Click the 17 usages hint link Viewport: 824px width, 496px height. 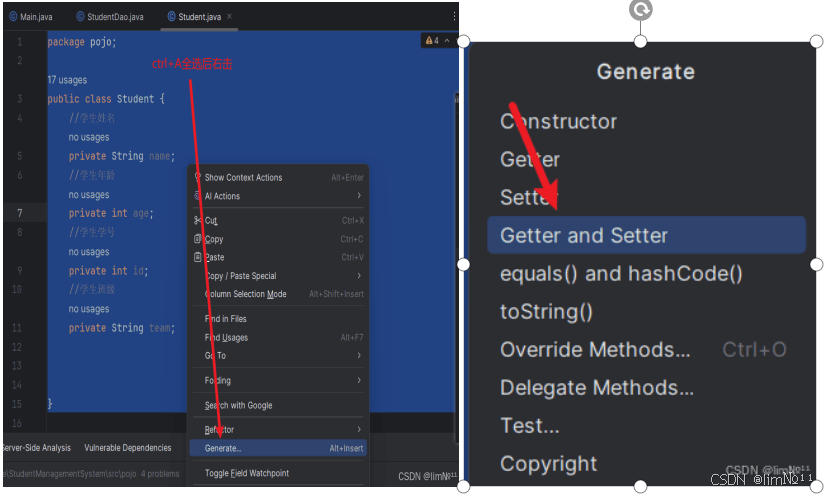(x=67, y=80)
